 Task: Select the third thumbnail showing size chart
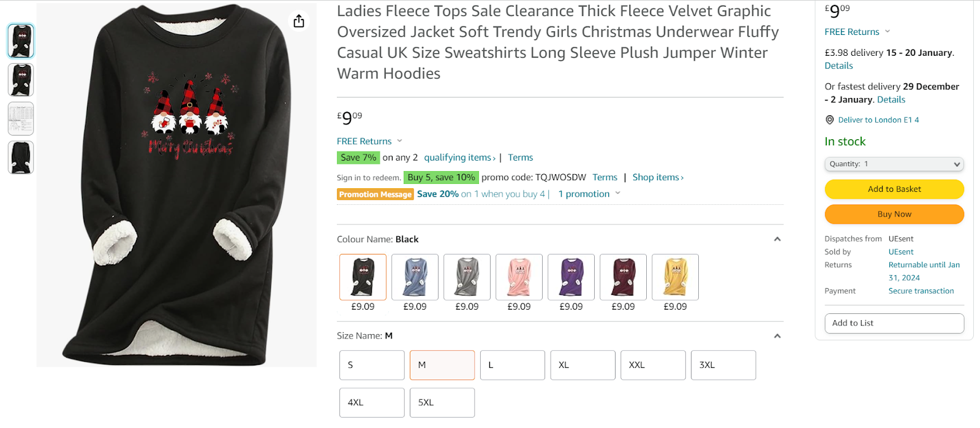tap(21, 118)
